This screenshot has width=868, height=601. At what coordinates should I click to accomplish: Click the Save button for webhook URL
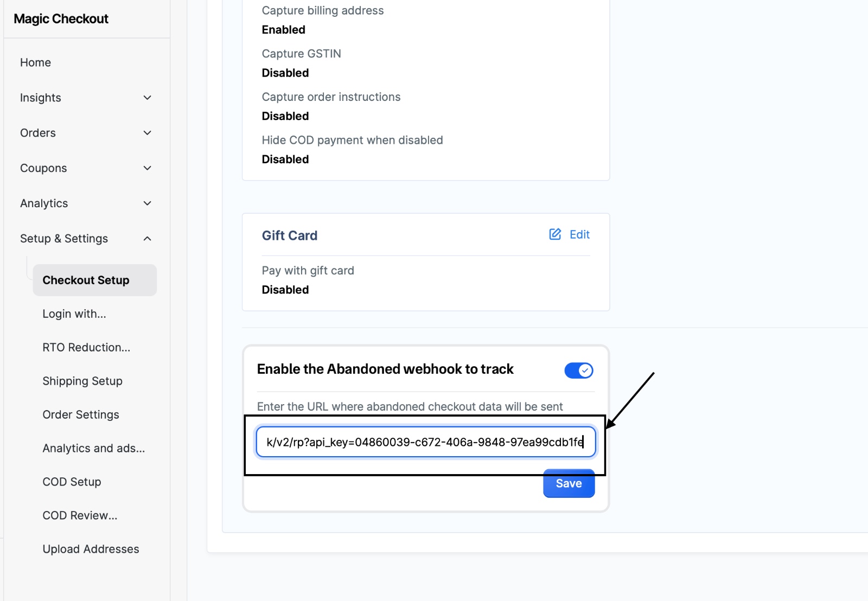tap(569, 484)
